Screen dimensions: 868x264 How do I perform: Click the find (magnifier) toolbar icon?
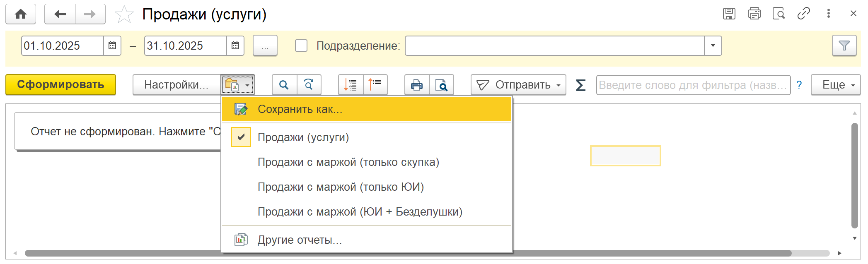tap(284, 85)
